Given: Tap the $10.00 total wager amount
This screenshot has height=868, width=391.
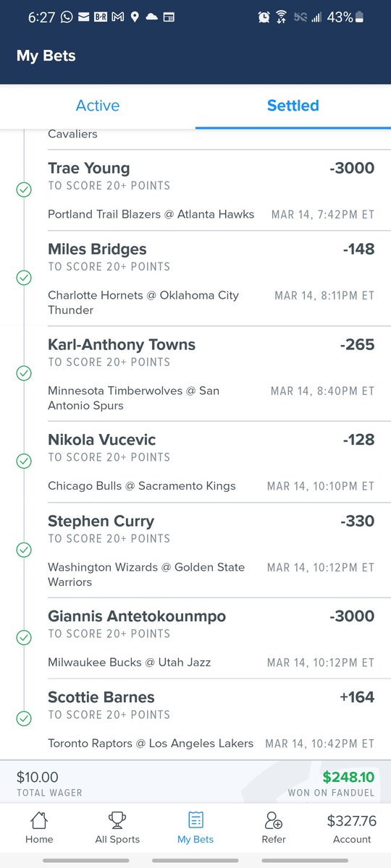Looking at the screenshot, I should pos(37,778).
